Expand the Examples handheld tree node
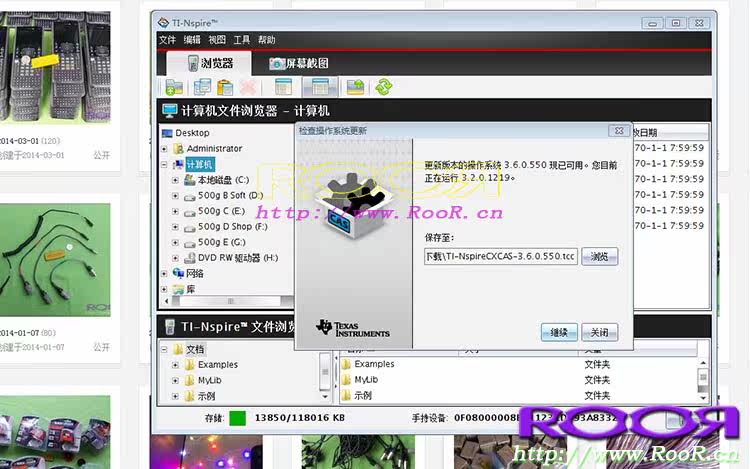Viewport: 750px width, 469px height. [x=176, y=365]
